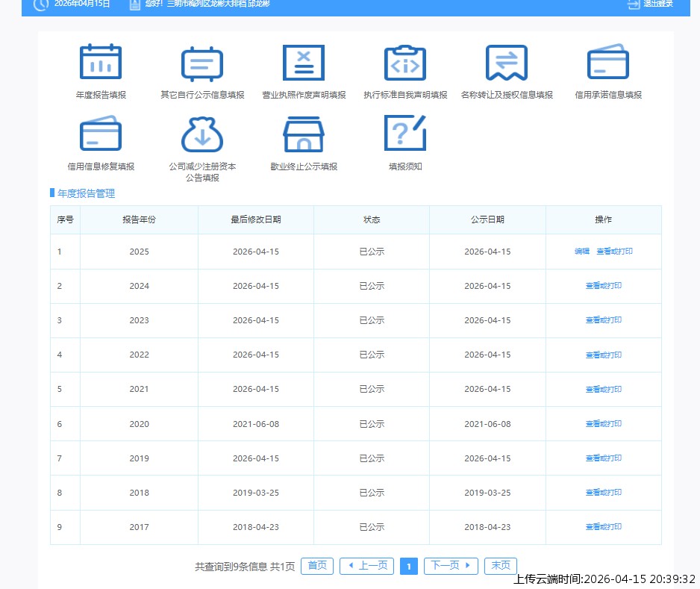The image size is (700, 589).
Task: Open 信用信息修复填报 icon
Action: pos(101,134)
